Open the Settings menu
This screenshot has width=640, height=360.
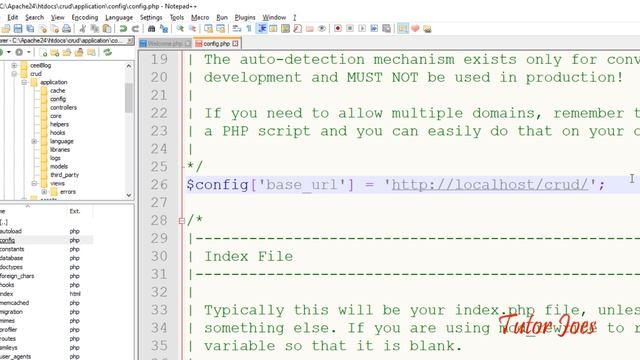151,18
